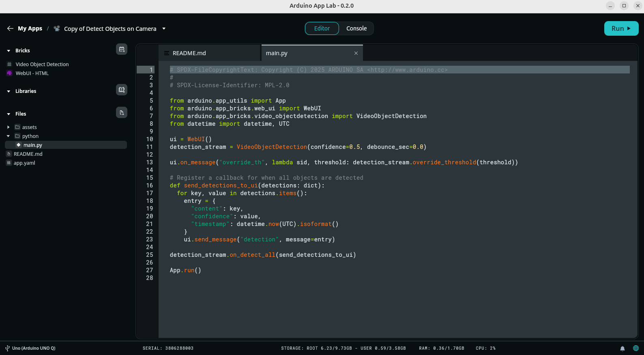Click the RAM usage in status bar
Viewport: 644px width, 355px height.
[x=442, y=348]
